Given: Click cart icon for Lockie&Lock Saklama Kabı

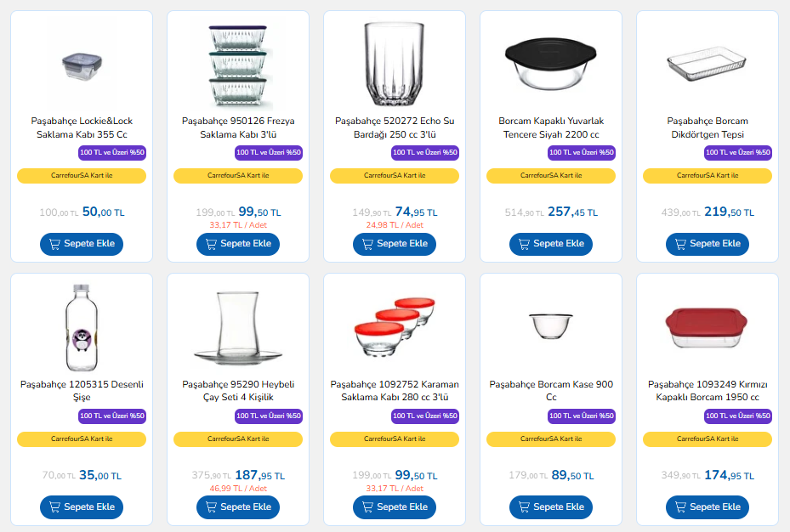Looking at the screenshot, I should pyautogui.click(x=55, y=244).
